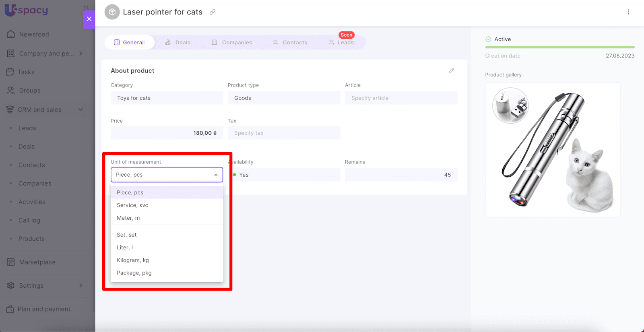Open Products in the CRM sidebar
The width and height of the screenshot is (644, 332).
coord(31,239)
